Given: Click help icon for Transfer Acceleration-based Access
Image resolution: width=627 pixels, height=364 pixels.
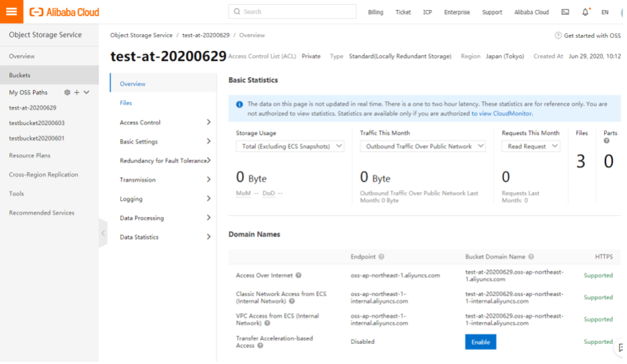Looking at the screenshot, I should [x=260, y=346].
